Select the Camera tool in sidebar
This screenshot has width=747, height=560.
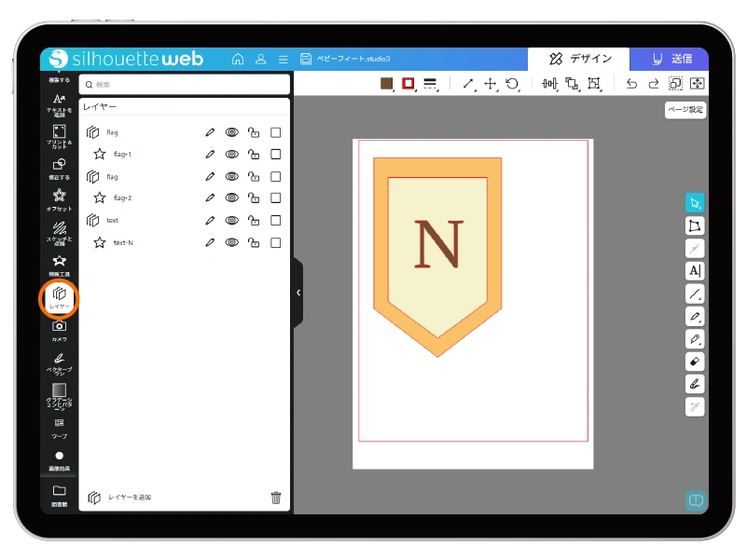coord(59,330)
